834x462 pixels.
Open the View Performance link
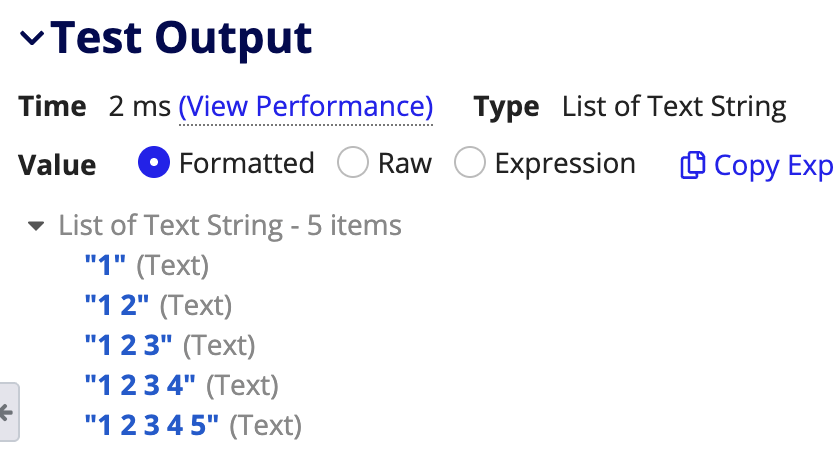pos(306,106)
